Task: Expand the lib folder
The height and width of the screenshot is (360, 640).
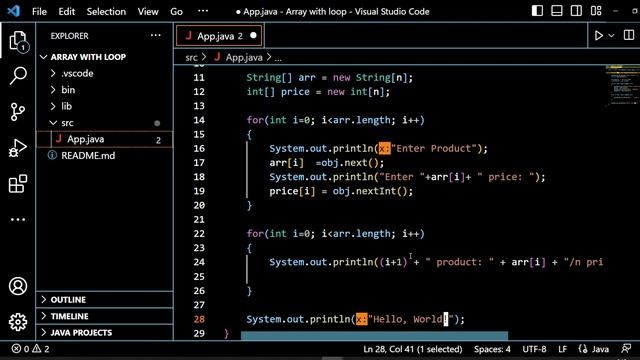Action: point(104,107)
